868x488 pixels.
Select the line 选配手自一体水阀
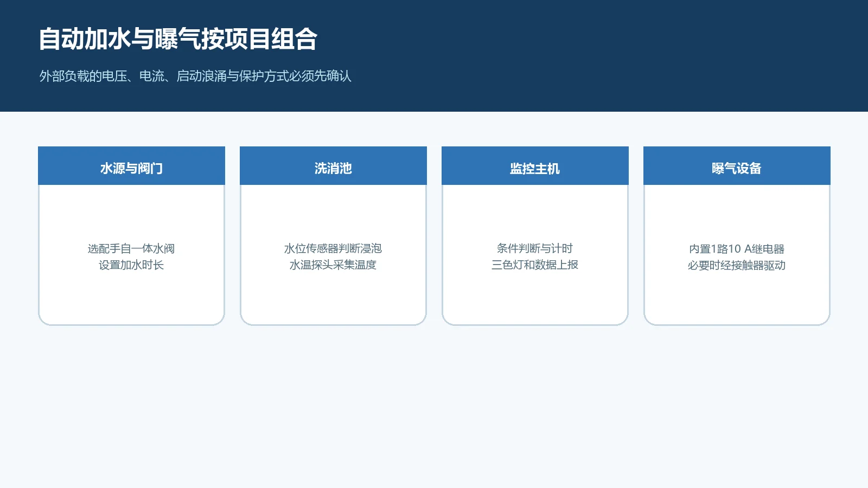coord(131,249)
